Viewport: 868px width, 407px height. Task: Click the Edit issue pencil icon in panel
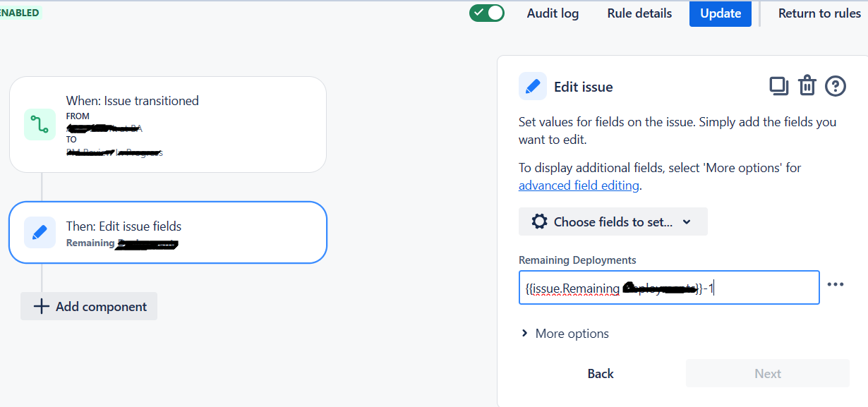coord(533,87)
